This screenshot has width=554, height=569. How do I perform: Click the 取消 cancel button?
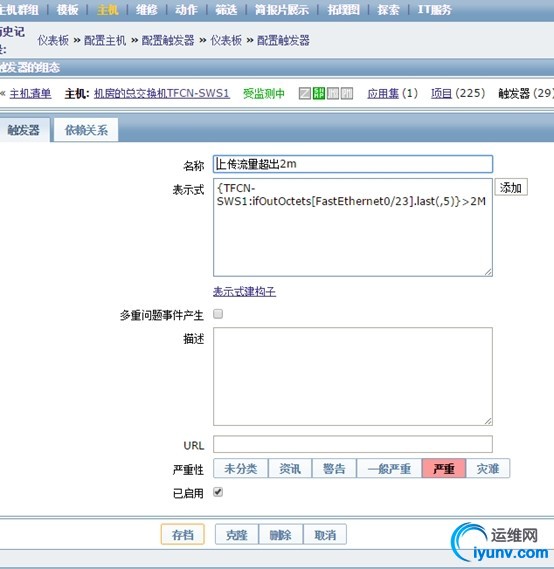(x=325, y=535)
